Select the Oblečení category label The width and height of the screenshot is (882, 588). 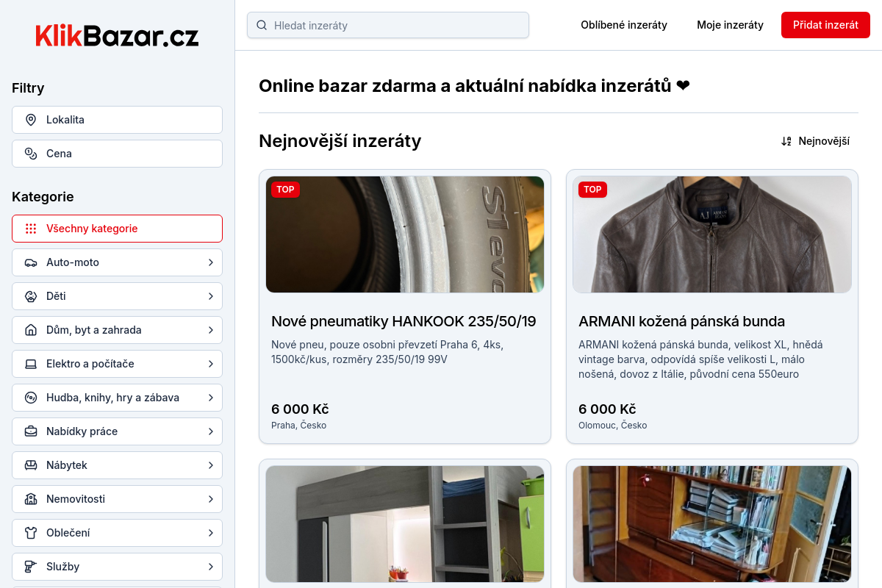click(x=68, y=533)
